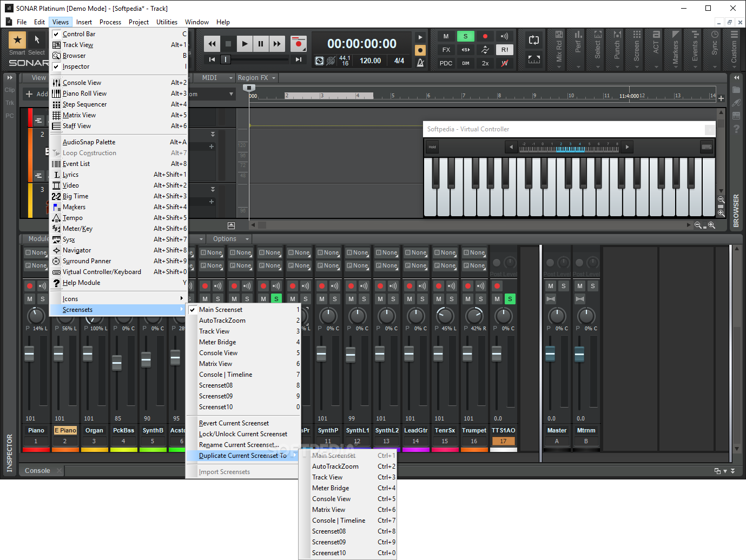746x560 pixels.
Task: Switch Virtual Controller to computer keyboard icon
Action: (707, 146)
